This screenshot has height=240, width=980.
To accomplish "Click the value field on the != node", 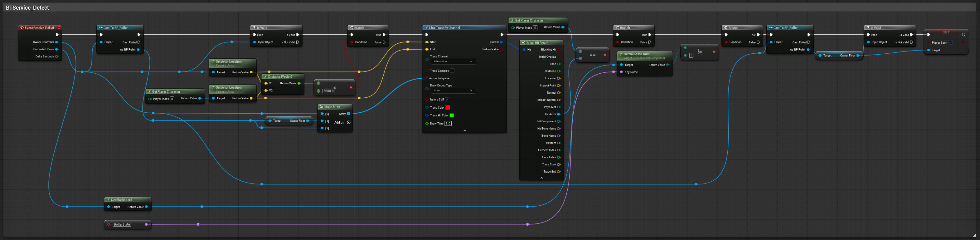I will (691, 56).
